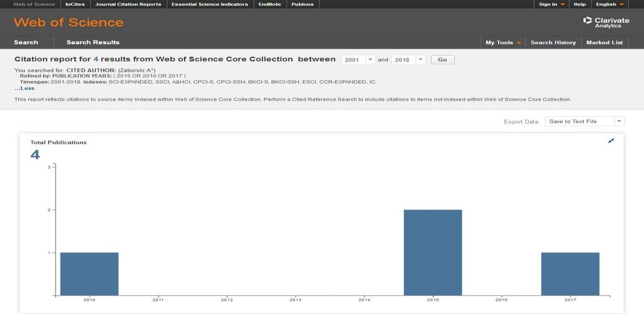Image resolution: width=644 pixels, height=314 pixels.
Task: Open the Sign In dropdown menu
Action: (x=552, y=4)
